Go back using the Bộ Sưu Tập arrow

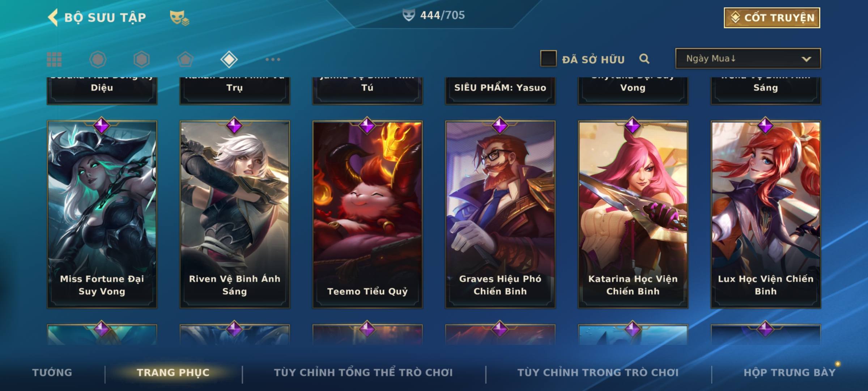(x=53, y=17)
